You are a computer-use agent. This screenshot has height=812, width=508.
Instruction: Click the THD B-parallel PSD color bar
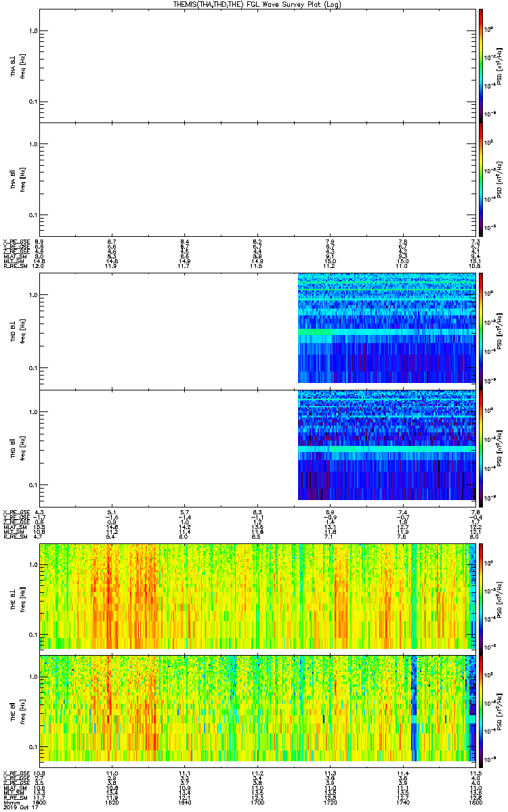click(x=481, y=445)
